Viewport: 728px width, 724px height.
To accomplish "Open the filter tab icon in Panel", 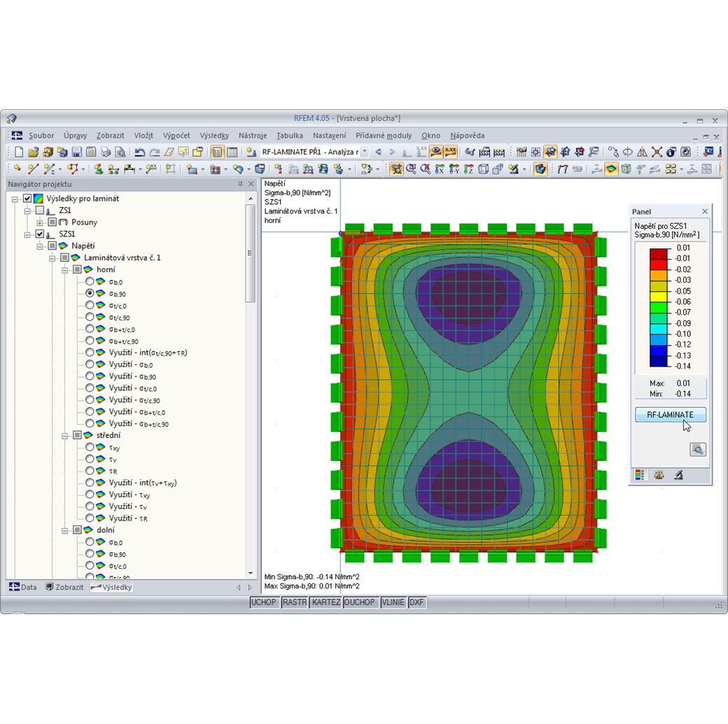I will tap(679, 475).
